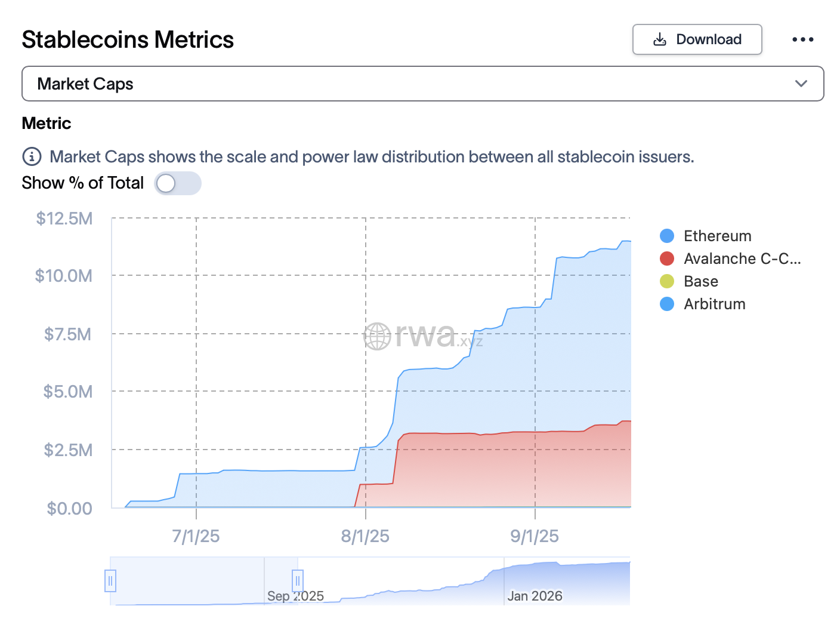Click the blue Arbitrum legend dot

point(666,304)
